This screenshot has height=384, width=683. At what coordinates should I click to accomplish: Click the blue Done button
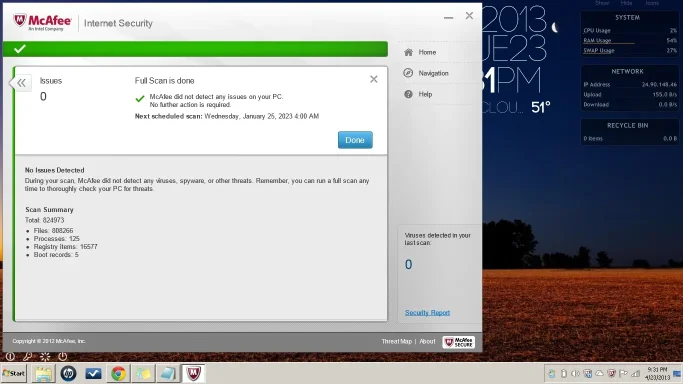[x=355, y=140]
